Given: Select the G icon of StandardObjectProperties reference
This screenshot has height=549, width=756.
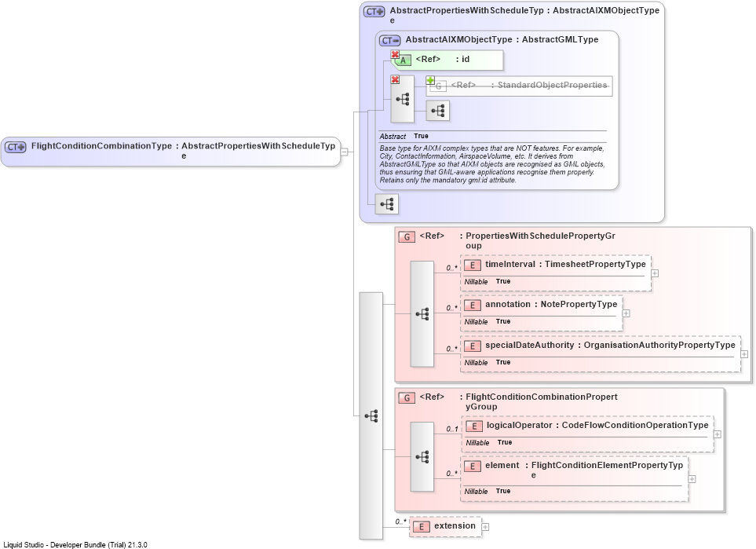Looking at the screenshot, I should 438,86.
